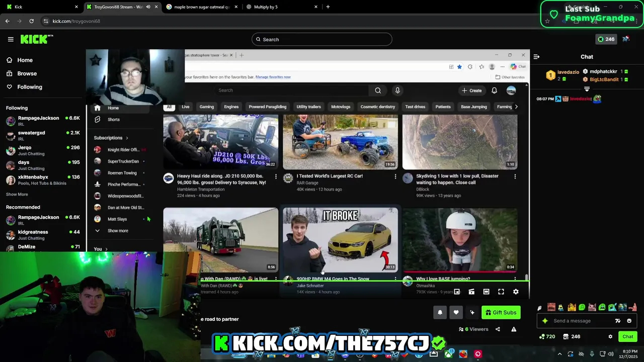
Task: Click the channel points icon showing 720
Action: (x=547, y=337)
